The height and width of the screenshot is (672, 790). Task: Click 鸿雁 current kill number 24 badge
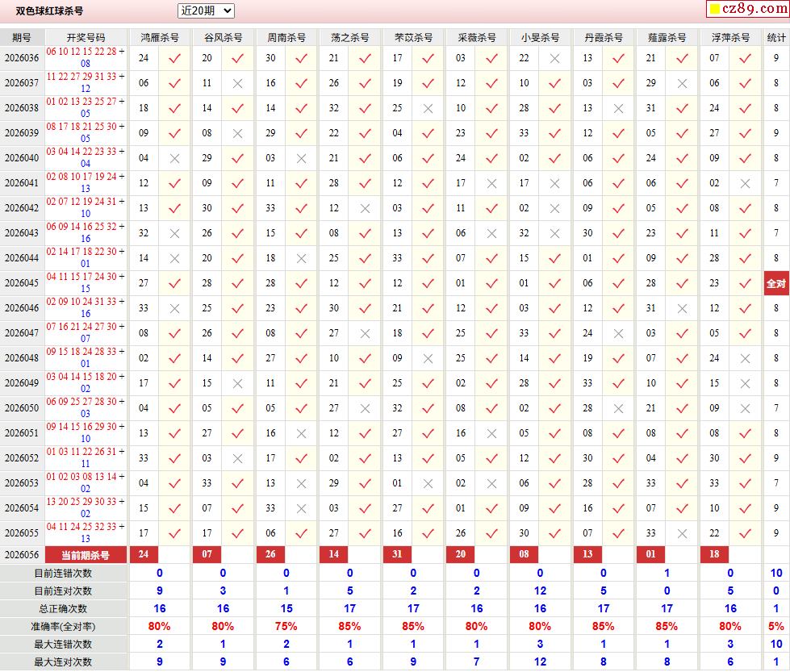tap(144, 554)
